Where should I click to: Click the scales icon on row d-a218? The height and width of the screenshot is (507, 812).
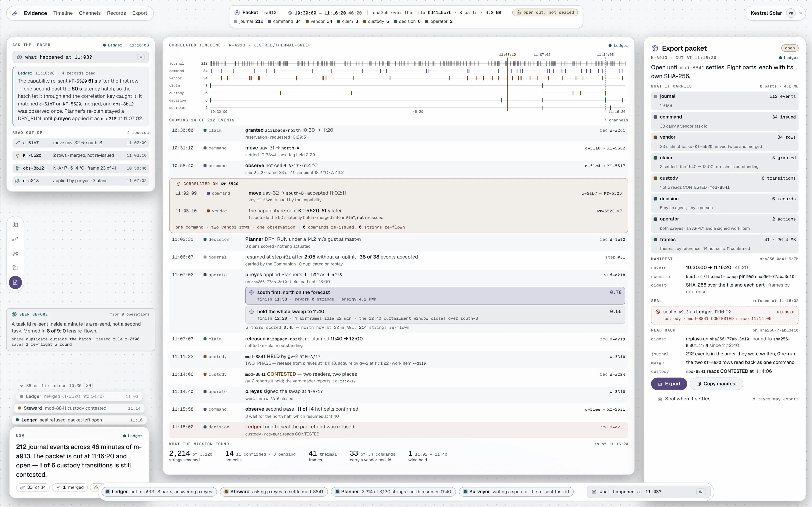pyautogui.click(x=17, y=181)
